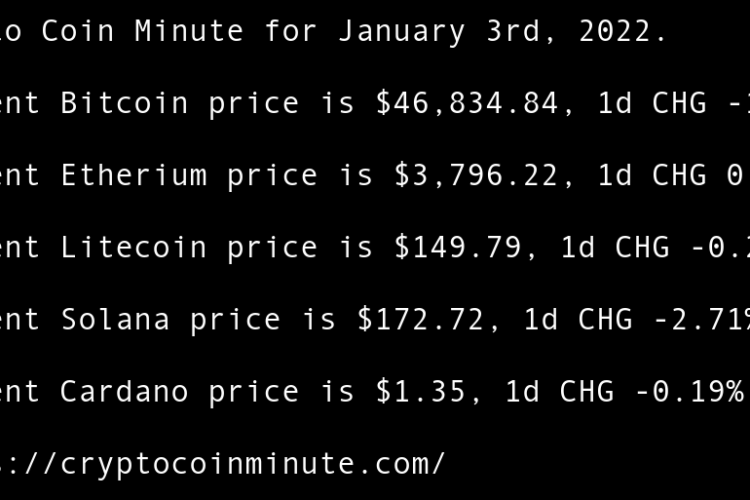
Task: Select the Bitcoin price $46,834.84
Action: point(466,103)
